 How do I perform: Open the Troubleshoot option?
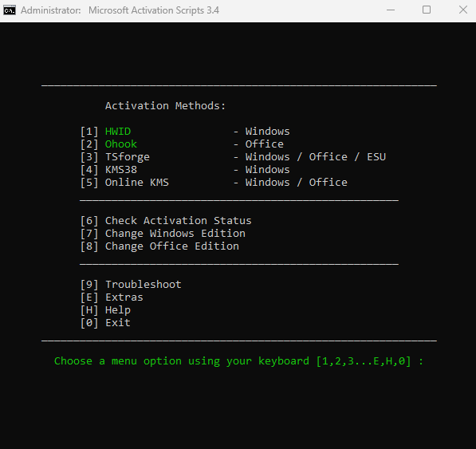(143, 284)
